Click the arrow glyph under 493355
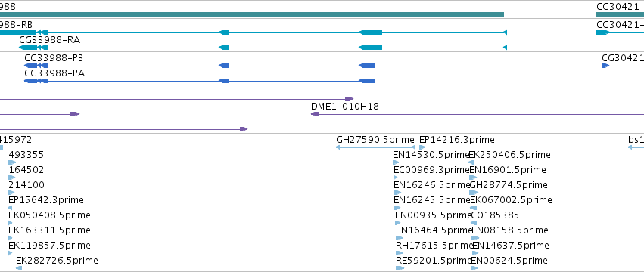 tap(12, 162)
